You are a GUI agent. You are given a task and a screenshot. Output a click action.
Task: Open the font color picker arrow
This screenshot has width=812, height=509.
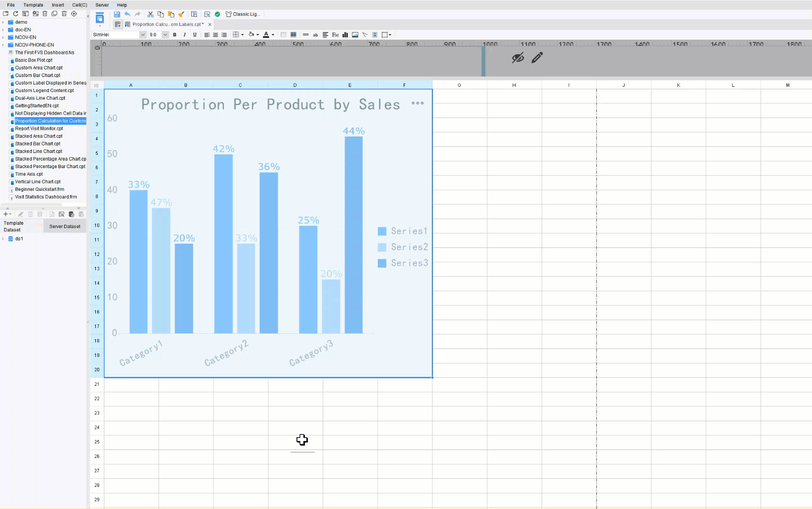point(273,34)
